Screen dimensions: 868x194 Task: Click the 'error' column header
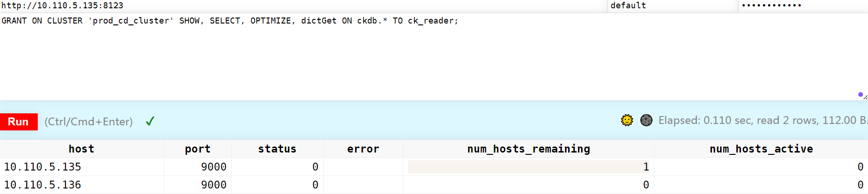pyautogui.click(x=363, y=149)
